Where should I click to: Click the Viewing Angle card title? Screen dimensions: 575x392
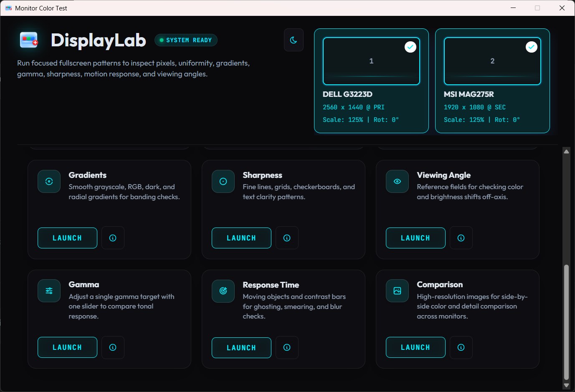point(443,175)
